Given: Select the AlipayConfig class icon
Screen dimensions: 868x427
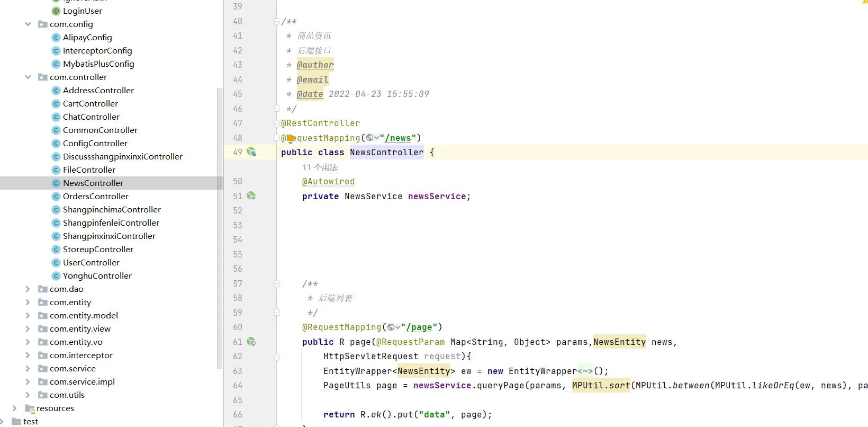Looking at the screenshot, I should pyautogui.click(x=56, y=38).
